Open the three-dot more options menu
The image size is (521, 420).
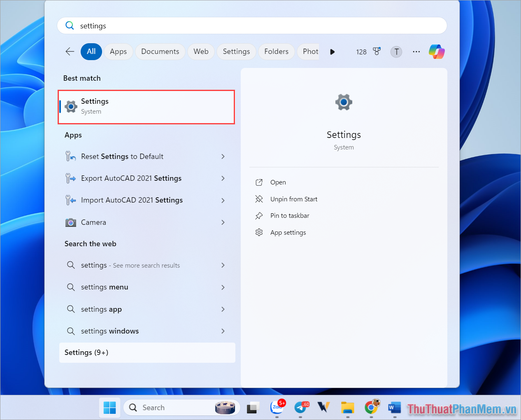click(416, 52)
